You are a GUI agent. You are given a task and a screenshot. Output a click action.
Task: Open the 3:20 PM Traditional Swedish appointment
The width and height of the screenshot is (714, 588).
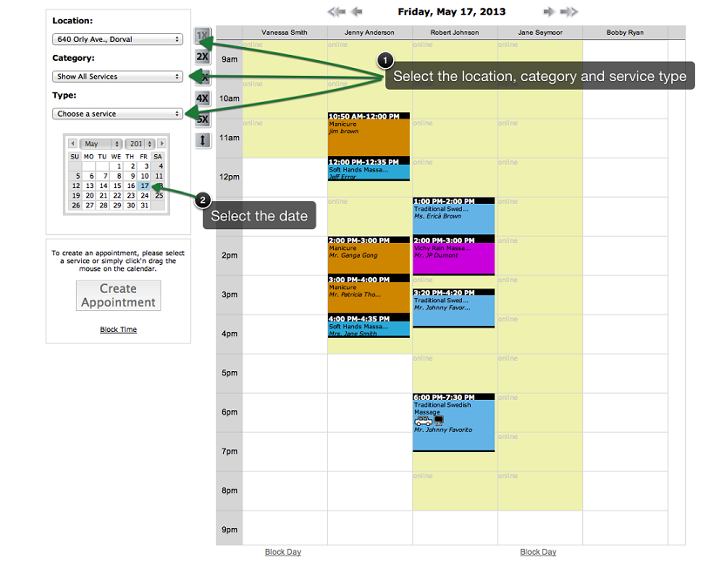454,308
